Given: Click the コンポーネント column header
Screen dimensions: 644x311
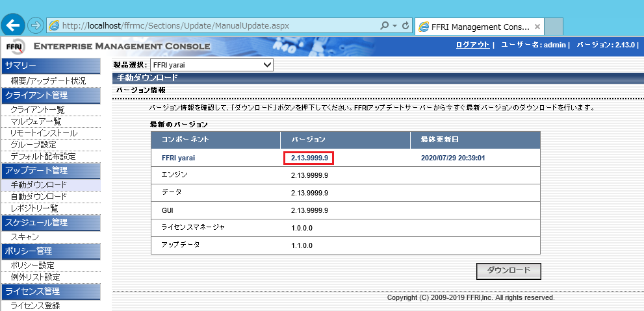Looking at the screenshot, I should pyautogui.click(x=216, y=140).
